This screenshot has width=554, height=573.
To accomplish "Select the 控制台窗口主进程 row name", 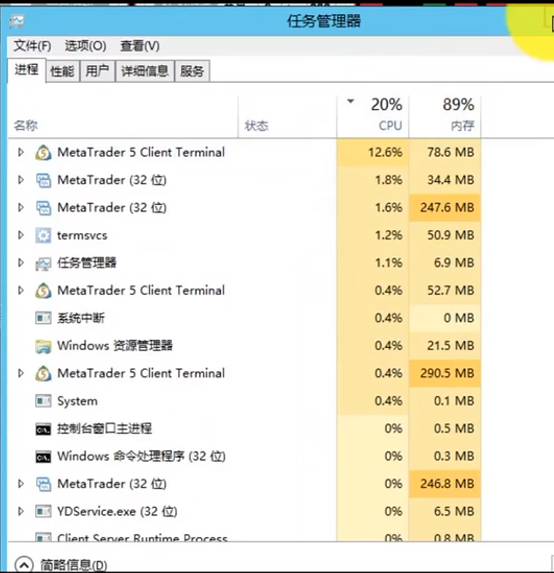I will 105,429.
